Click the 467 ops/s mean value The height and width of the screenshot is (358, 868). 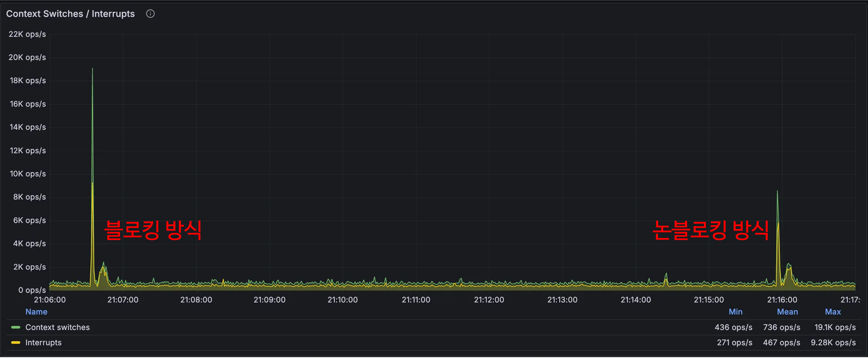point(781,342)
